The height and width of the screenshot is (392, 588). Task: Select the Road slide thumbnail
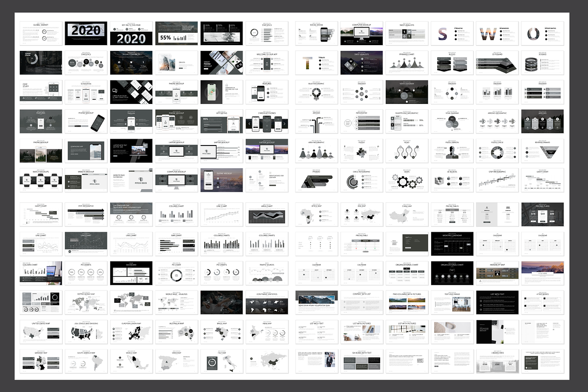(407, 151)
